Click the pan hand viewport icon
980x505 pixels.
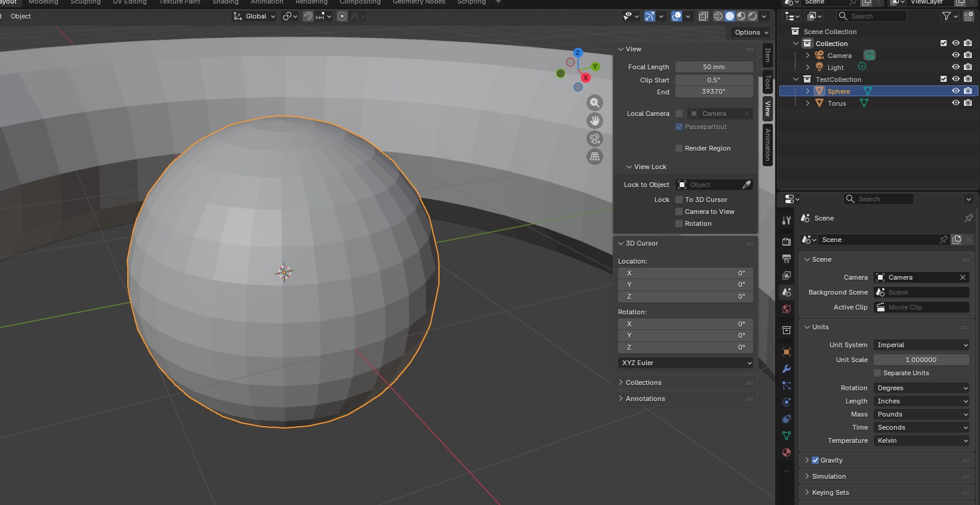pos(595,121)
